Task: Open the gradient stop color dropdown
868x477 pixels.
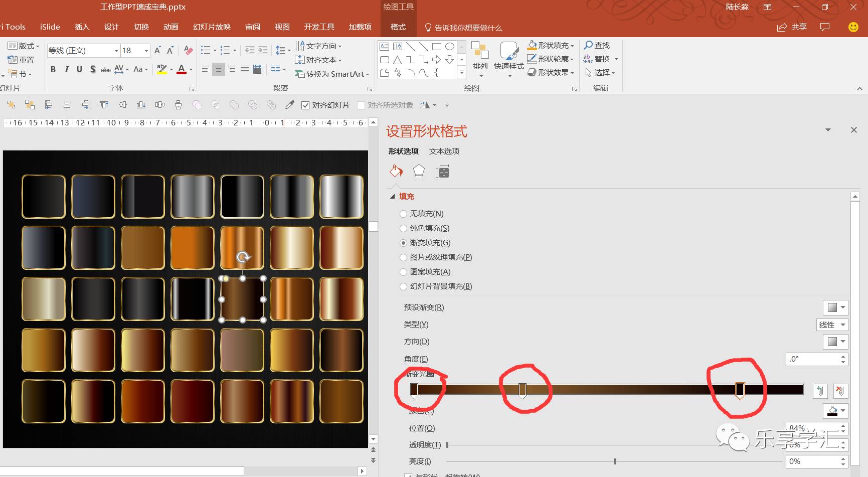Action: pyautogui.click(x=835, y=411)
